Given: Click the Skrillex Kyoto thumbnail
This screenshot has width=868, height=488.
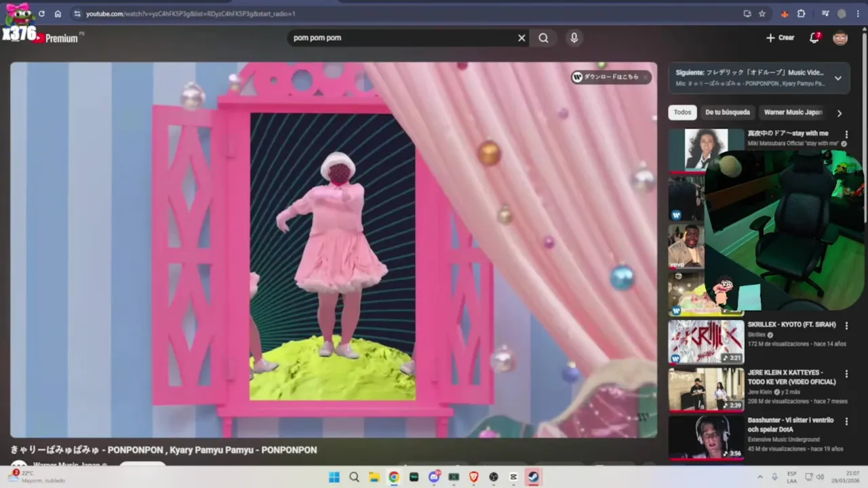Looking at the screenshot, I should (x=706, y=342).
